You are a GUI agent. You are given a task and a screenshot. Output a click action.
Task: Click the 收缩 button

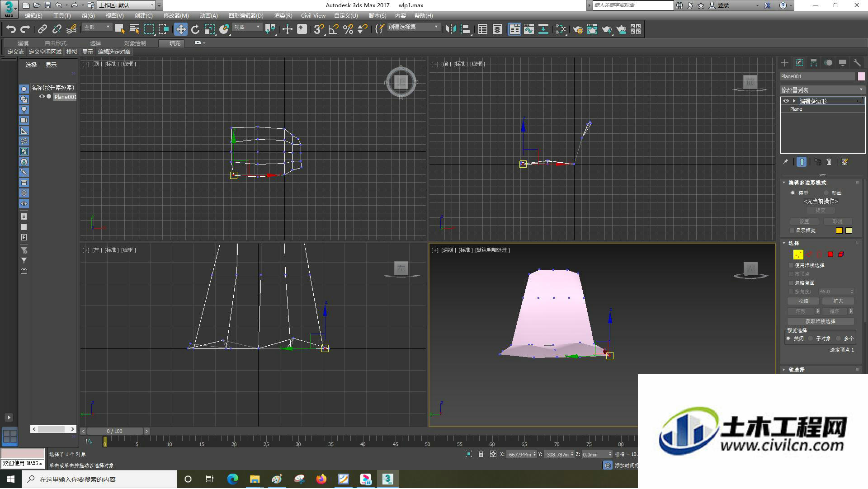803,301
